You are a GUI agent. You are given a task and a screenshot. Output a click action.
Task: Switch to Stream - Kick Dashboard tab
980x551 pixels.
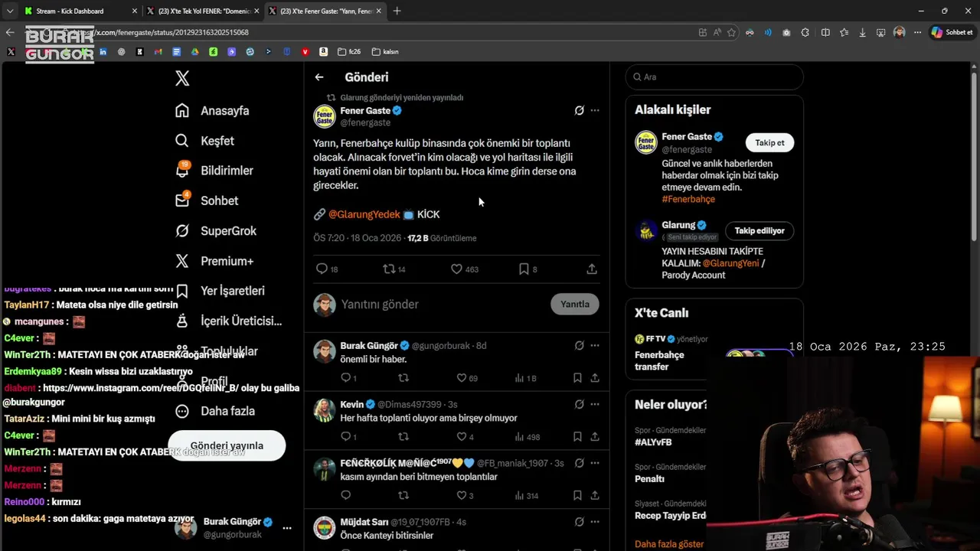click(80, 11)
